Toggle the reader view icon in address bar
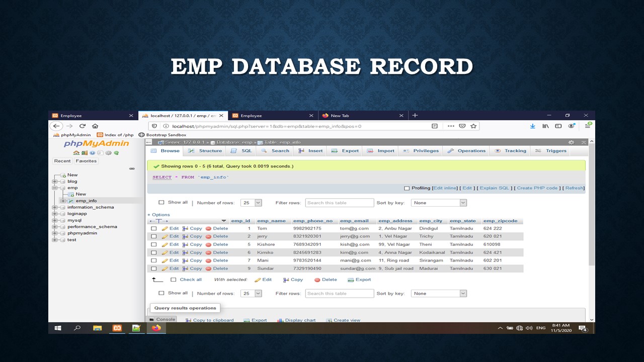 tap(435, 126)
